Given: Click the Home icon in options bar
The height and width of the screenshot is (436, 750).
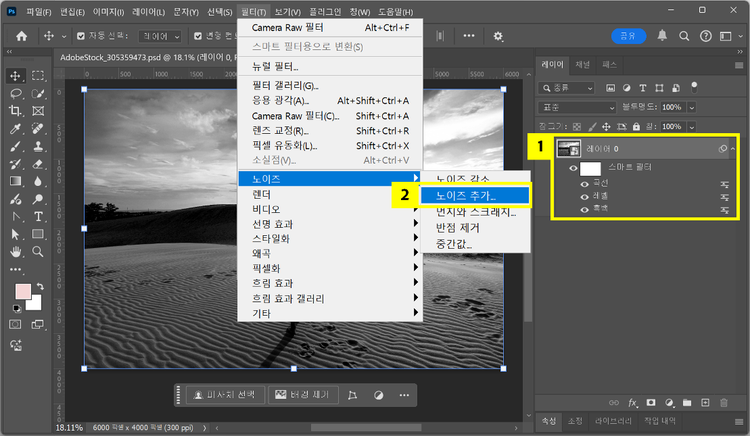Looking at the screenshot, I should coord(22,36).
